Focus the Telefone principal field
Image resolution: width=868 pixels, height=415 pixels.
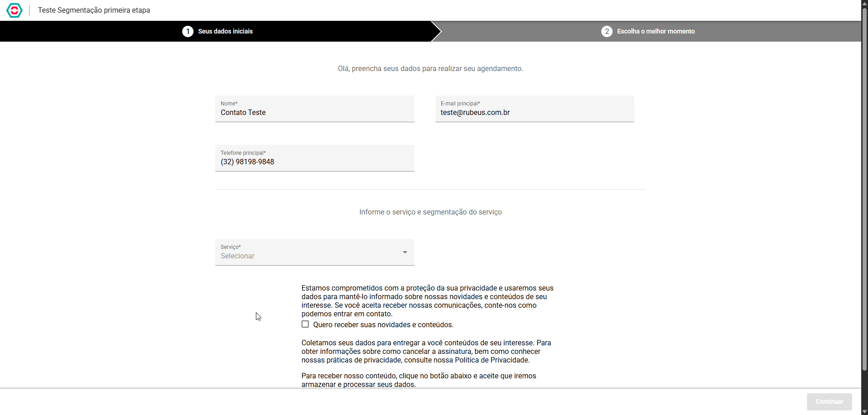tap(315, 158)
